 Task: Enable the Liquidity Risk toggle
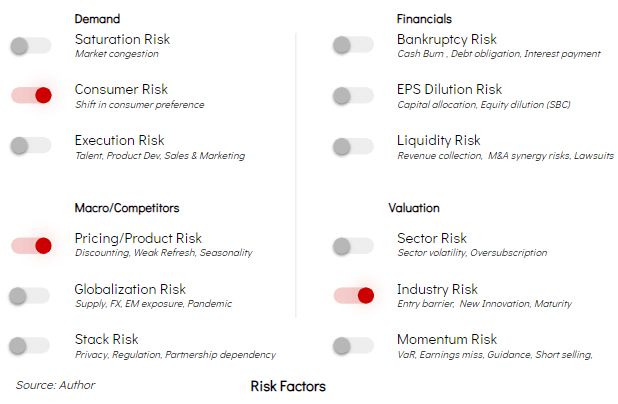tap(353, 147)
